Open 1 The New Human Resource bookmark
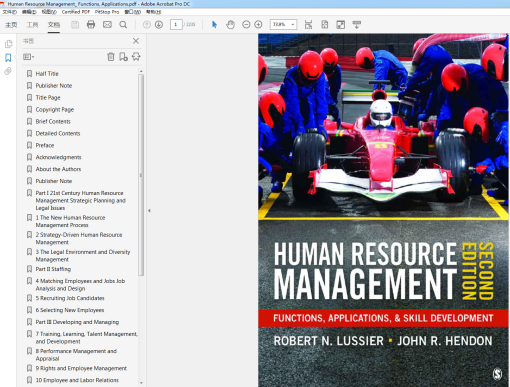This screenshot has height=387, width=510. 70,221
